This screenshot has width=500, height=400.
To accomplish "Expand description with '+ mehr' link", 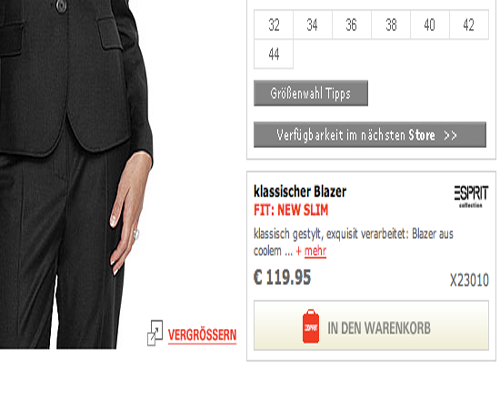I will pos(311,251).
